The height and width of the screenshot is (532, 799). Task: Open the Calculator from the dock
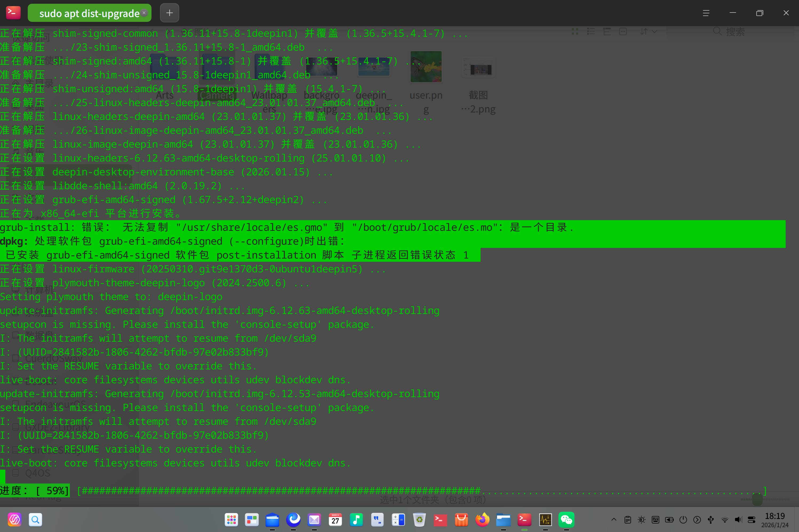coord(398,519)
